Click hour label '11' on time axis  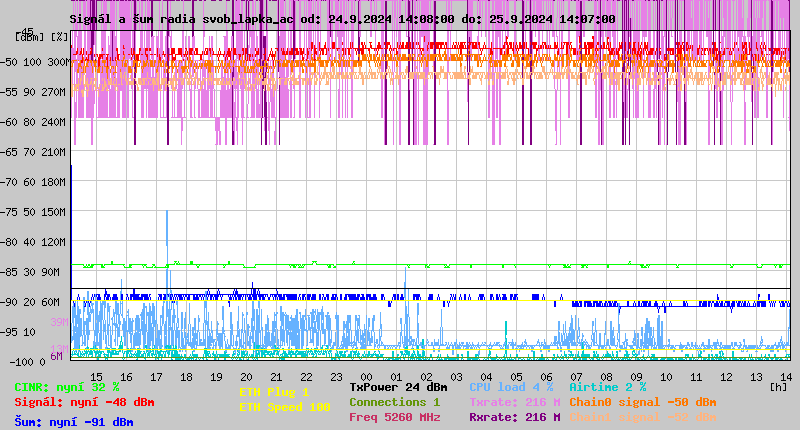696,377
